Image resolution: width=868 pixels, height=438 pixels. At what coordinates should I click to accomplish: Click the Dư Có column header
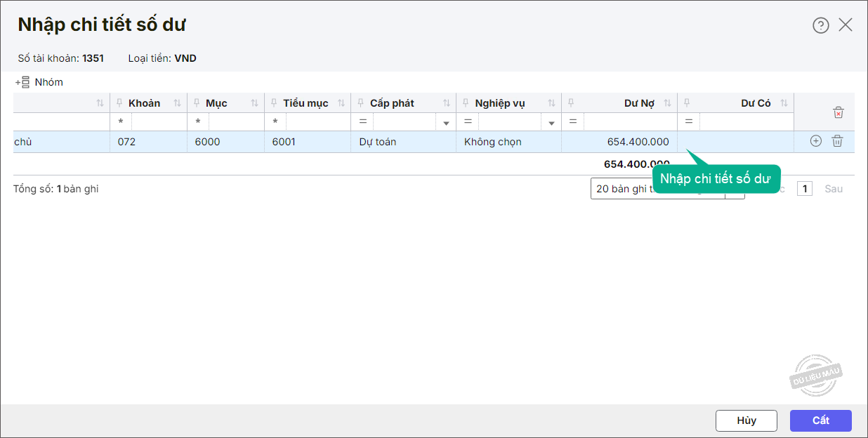736,103
